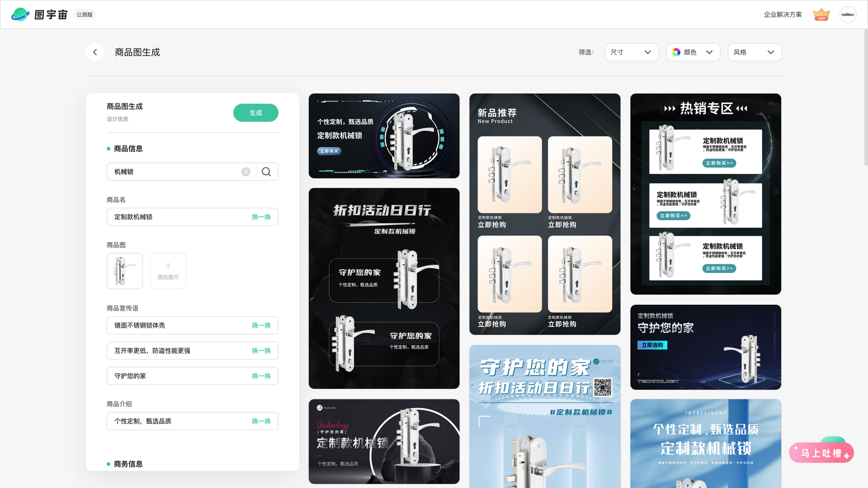This screenshot has height=488, width=868.
Task: Edit the 机械锁 product search field
Action: 192,172
